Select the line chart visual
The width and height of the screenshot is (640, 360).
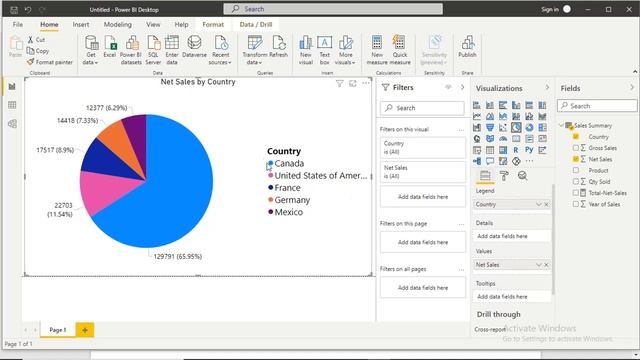(x=477, y=116)
